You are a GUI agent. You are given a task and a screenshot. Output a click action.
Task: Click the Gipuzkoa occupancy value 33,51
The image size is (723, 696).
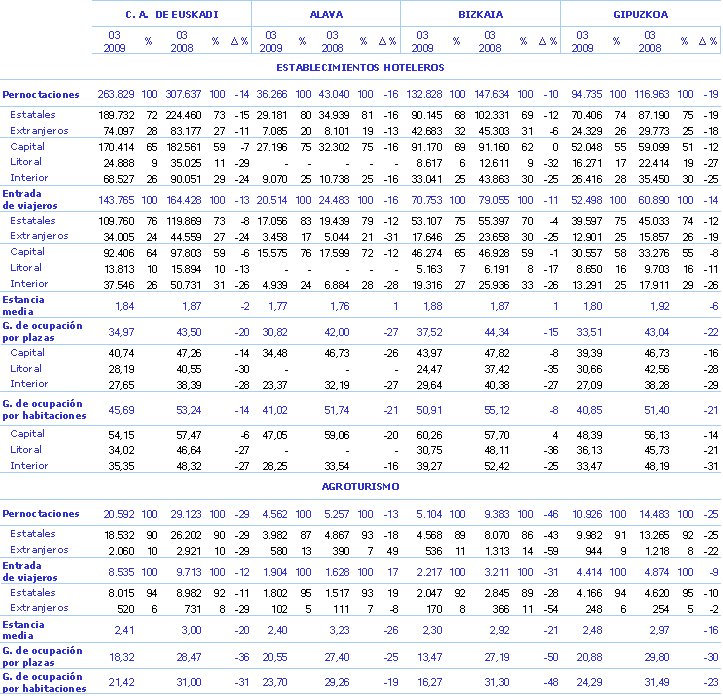pos(589,333)
